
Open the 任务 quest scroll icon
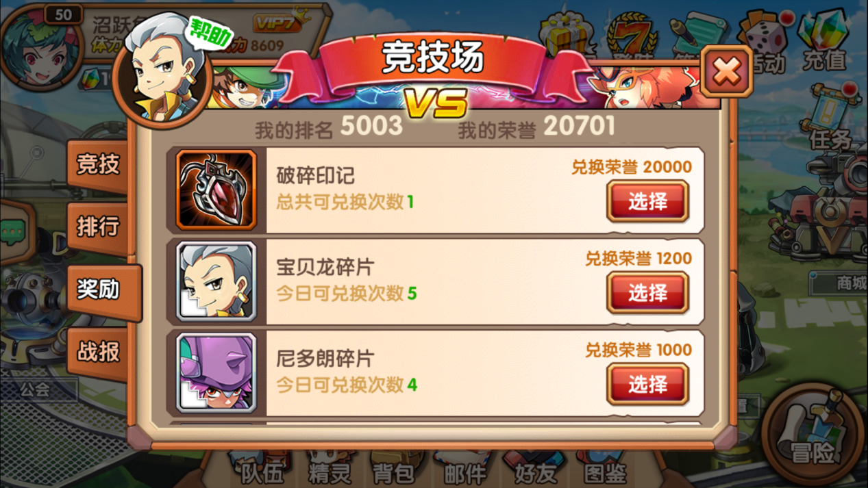point(831,116)
